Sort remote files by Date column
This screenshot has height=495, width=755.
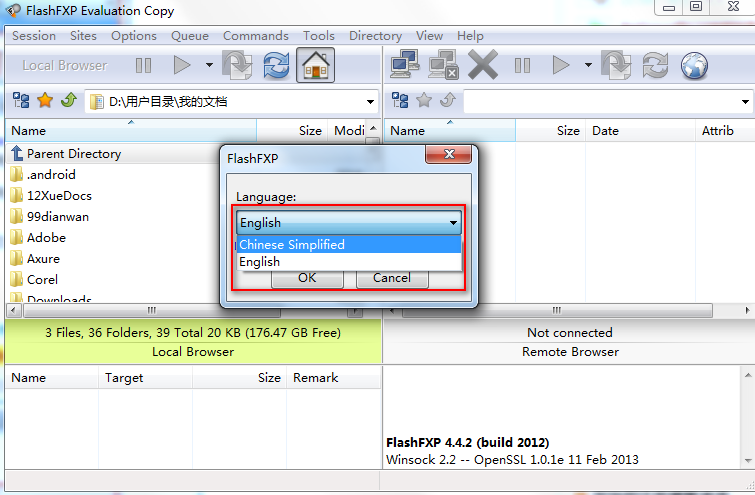(x=640, y=130)
